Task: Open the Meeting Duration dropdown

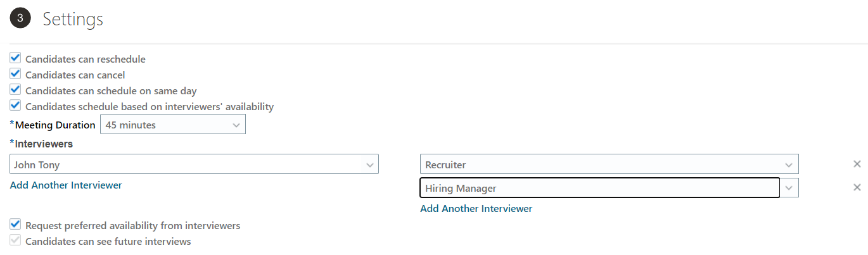Action: (236, 125)
